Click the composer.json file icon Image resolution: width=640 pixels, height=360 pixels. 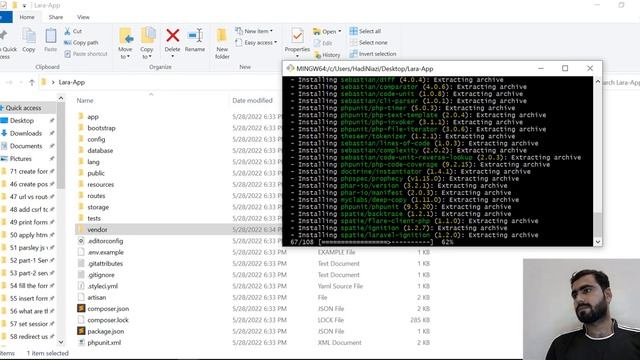point(81,309)
